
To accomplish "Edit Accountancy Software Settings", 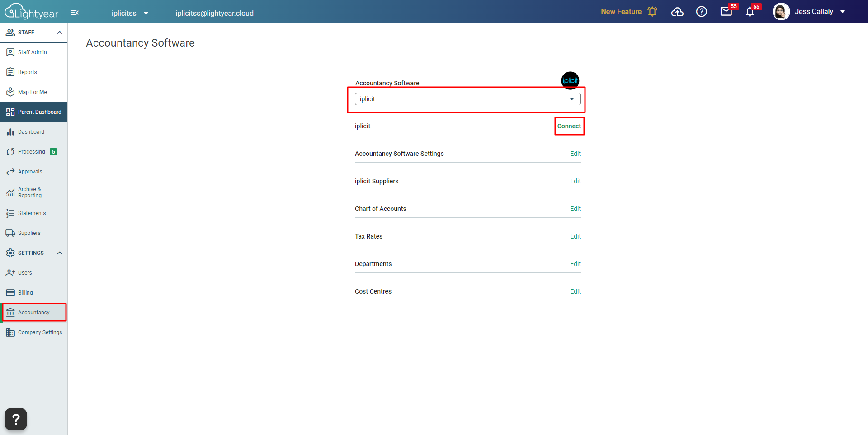I will click(x=575, y=154).
